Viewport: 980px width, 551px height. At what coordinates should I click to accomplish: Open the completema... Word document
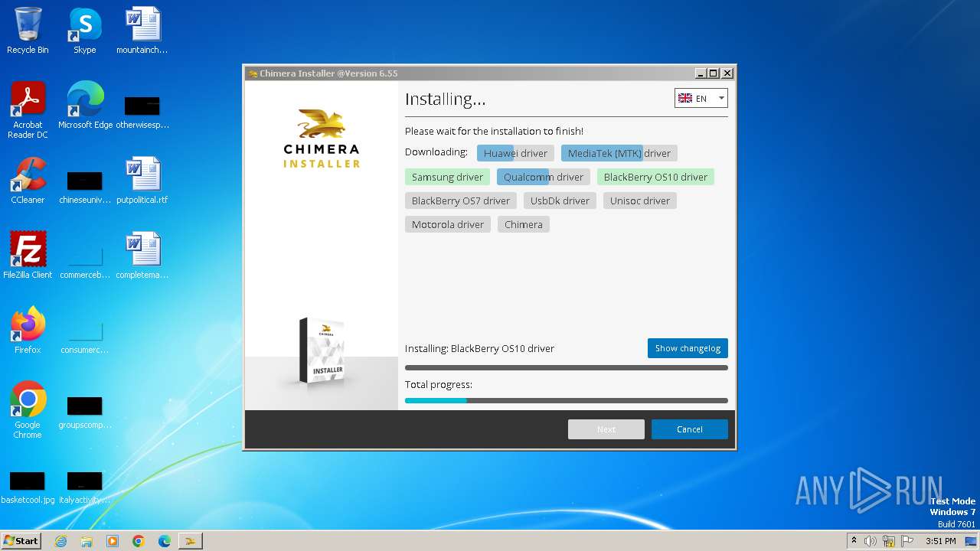pos(142,256)
